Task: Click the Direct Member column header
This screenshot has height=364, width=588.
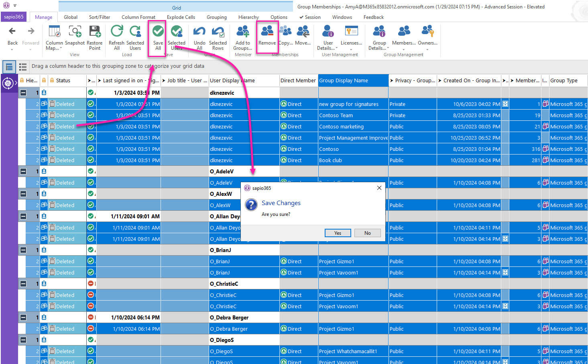Action: (299, 81)
